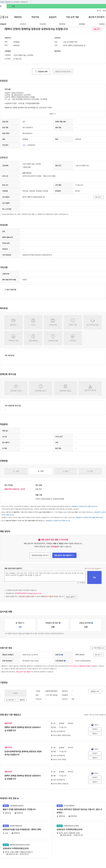Switch to the 우대사항 tab
This screenshot has height=868, width=106.
coord(43,24)
